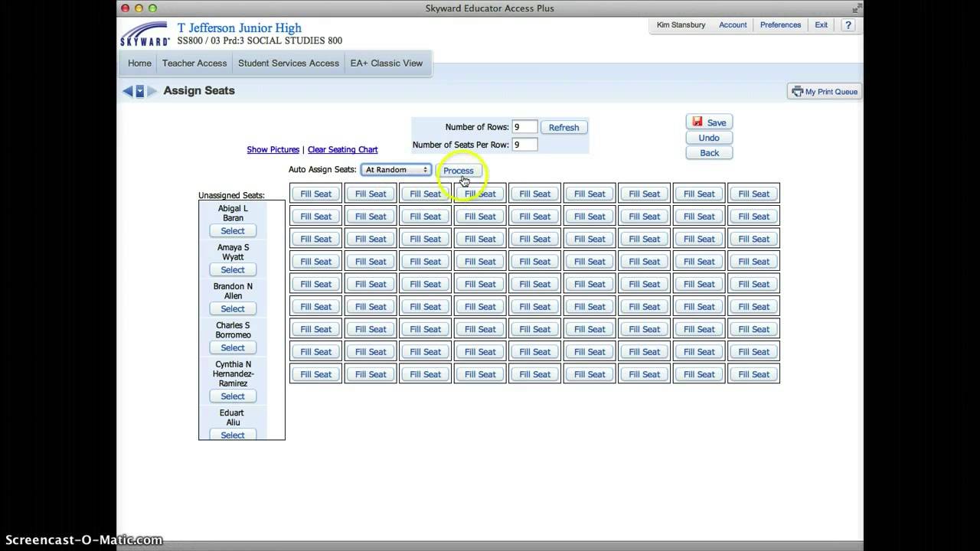Open Preferences
The height and width of the screenshot is (551, 980).
pos(780,25)
